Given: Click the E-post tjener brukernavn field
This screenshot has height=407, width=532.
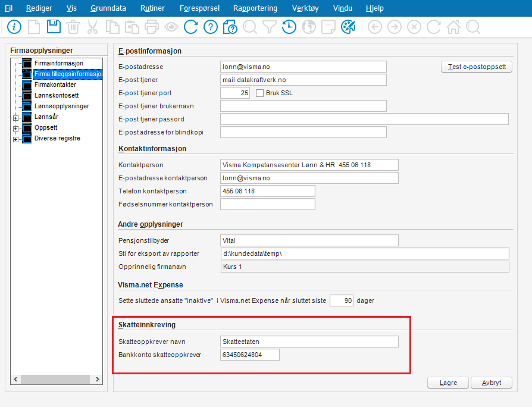Looking at the screenshot, I should [x=303, y=106].
